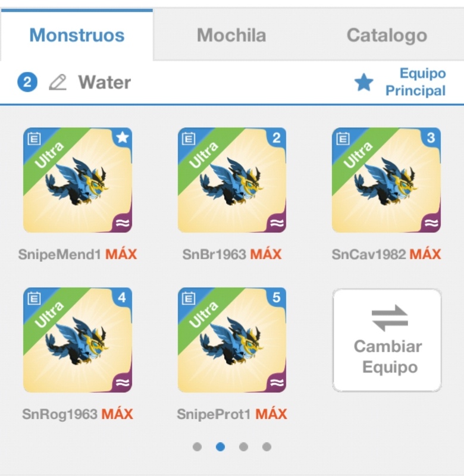Image resolution: width=464 pixels, height=476 pixels.
Task: Click the blue team number 2 badge
Action: [27, 82]
